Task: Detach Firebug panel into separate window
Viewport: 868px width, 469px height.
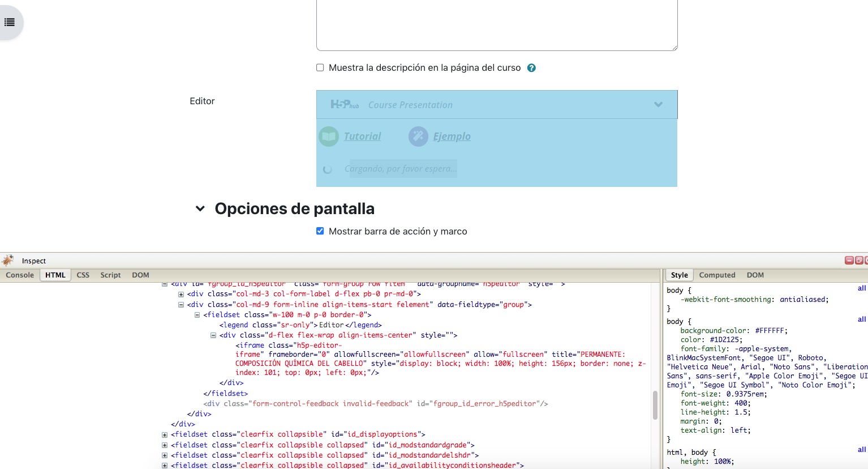Action: pos(859,261)
